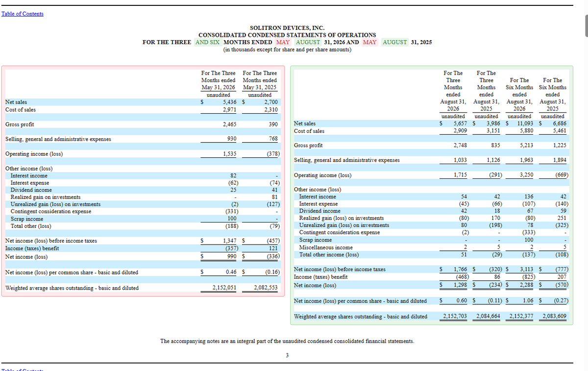This screenshot has height=371, width=588.
Task: Select SG&A expense value 930
Action: pyautogui.click(x=232, y=139)
